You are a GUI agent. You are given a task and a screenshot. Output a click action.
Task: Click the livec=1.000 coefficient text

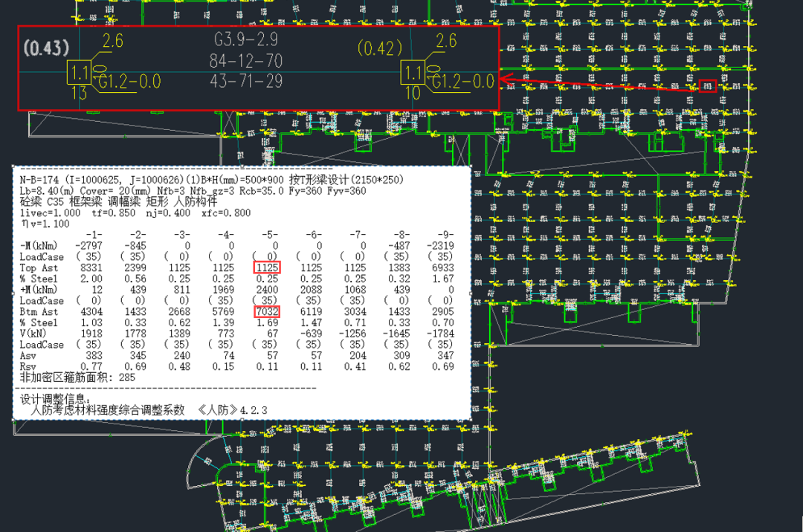[x=51, y=213]
